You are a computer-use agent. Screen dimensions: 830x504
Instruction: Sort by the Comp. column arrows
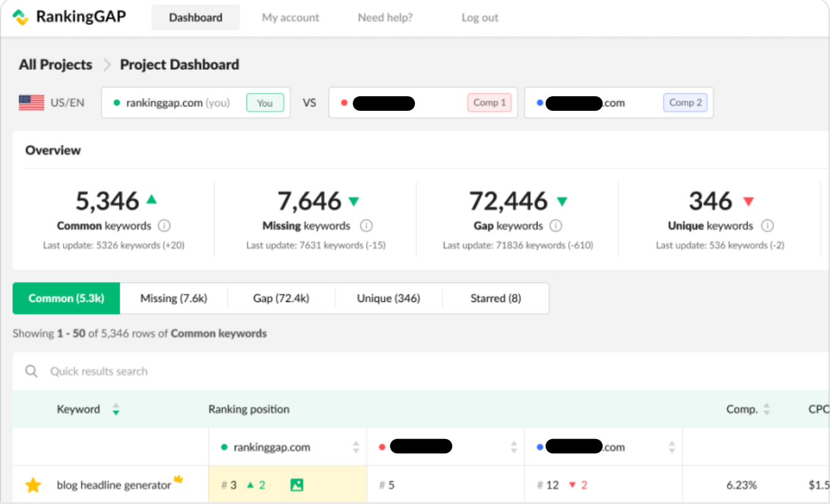(x=766, y=410)
